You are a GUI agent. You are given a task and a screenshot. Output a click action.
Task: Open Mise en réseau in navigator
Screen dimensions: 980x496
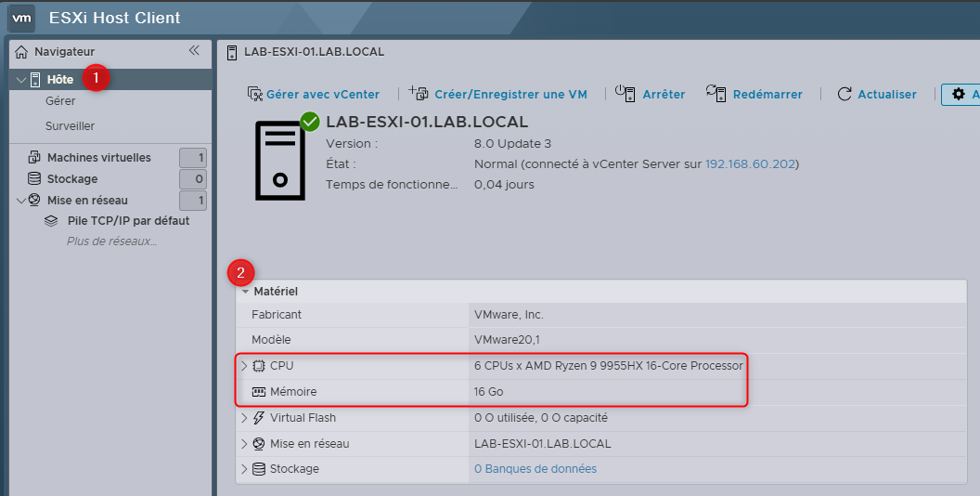(x=87, y=200)
